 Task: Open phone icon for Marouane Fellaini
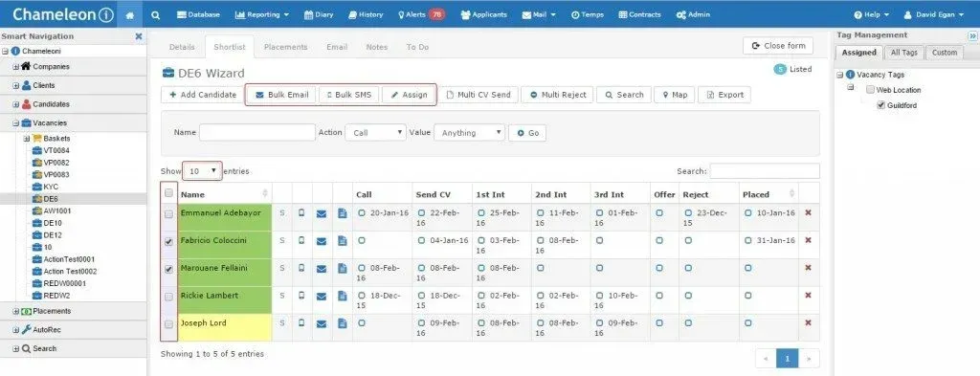point(301,268)
